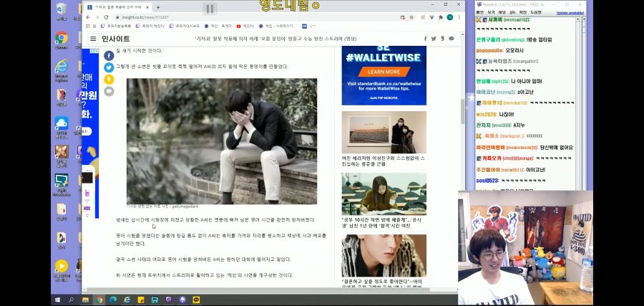Click the gray comment share button
The width and height of the screenshot is (644, 306).
109,91
